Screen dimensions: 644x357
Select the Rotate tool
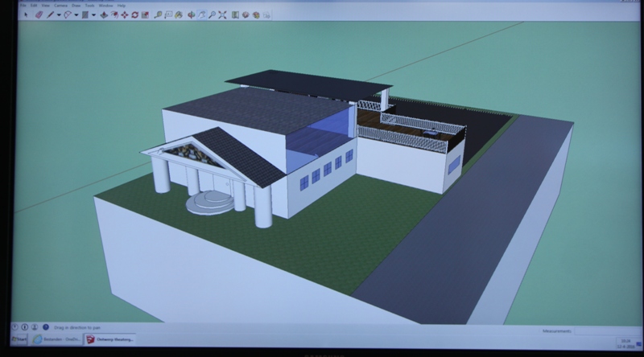pyautogui.click(x=134, y=14)
